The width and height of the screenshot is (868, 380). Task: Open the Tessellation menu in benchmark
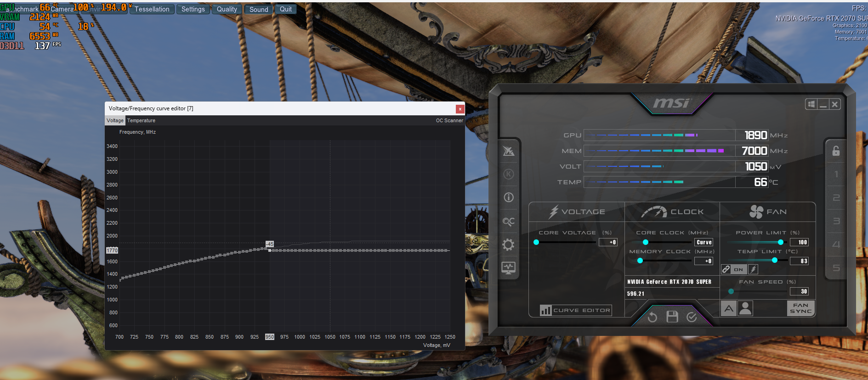152,9
